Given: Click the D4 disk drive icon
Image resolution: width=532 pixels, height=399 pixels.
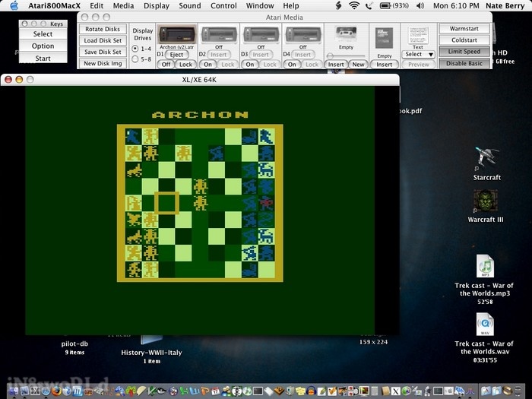Looking at the screenshot, I should click(303, 34).
